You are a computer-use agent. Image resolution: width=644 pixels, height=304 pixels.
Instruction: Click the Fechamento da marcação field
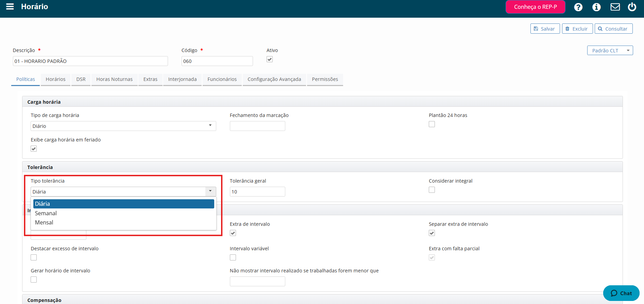click(257, 126)
